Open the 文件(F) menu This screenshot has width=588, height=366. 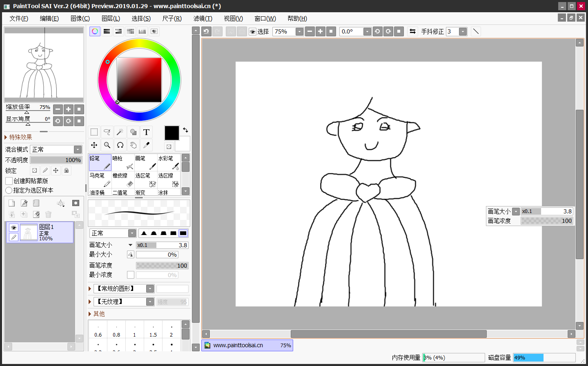pyautogui.click(x=19, y=18)
